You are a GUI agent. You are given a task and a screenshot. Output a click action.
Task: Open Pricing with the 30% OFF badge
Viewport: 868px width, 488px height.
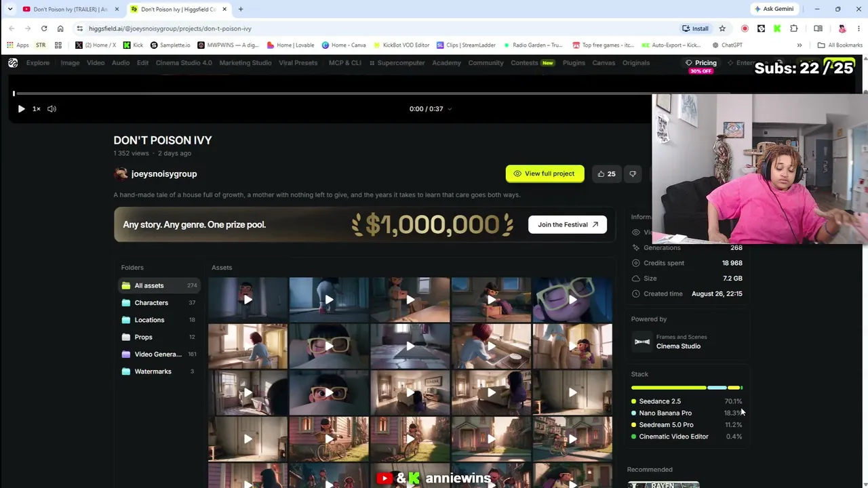[702, 65]
